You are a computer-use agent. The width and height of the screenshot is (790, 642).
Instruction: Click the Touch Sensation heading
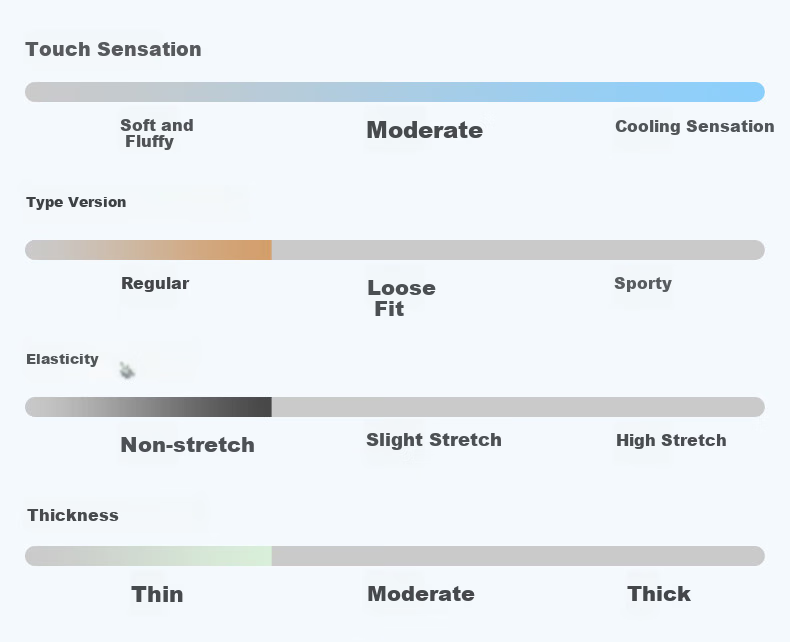(x=113, y=49)
